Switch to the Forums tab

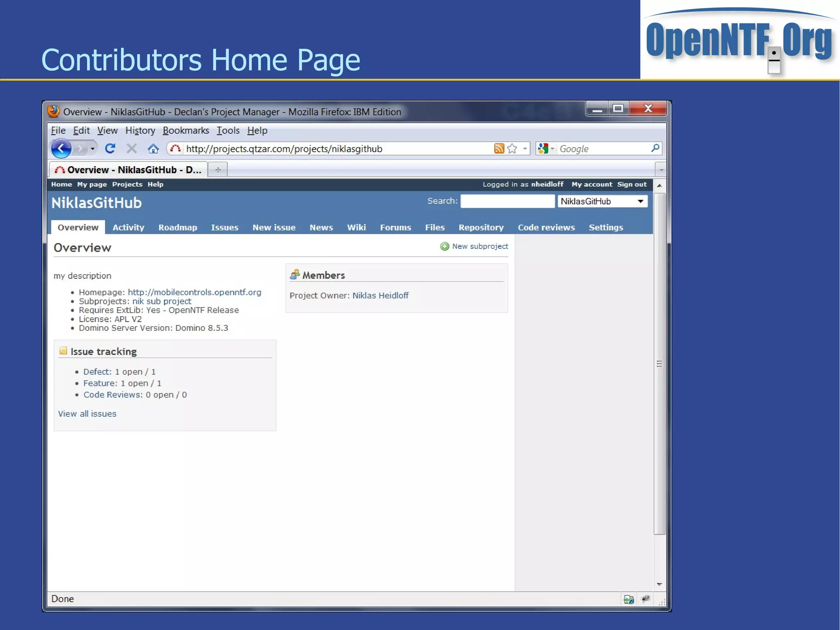click(395, 227)
